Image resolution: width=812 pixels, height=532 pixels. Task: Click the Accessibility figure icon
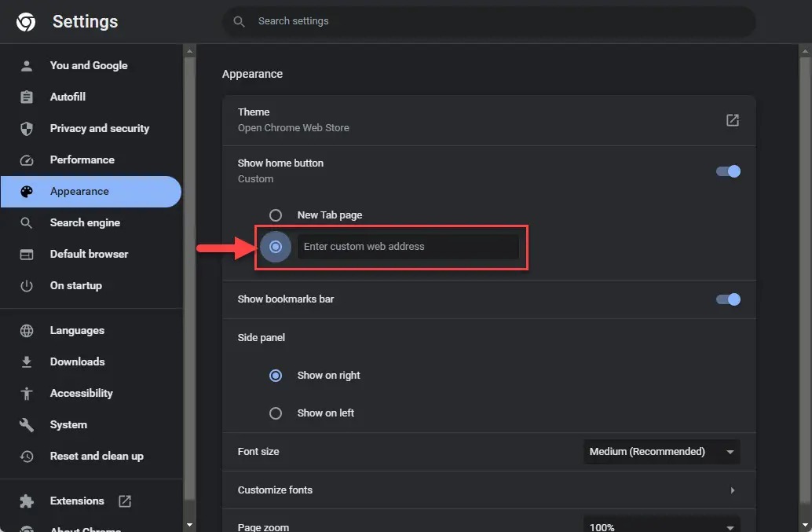coord(27,394)
